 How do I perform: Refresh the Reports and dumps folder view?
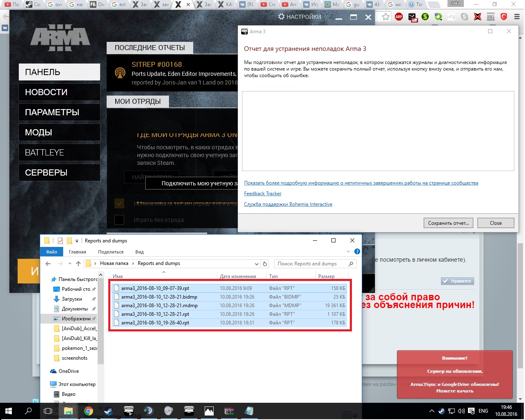tap(265, 264)
